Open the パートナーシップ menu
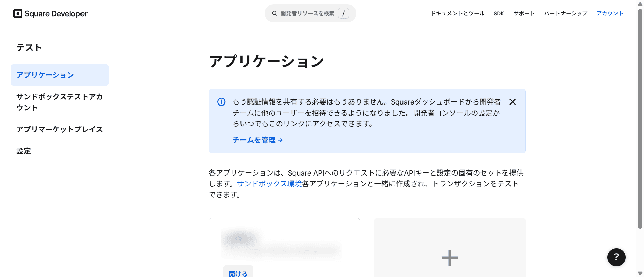Screen dimensions: 644x277 [566, 13]
